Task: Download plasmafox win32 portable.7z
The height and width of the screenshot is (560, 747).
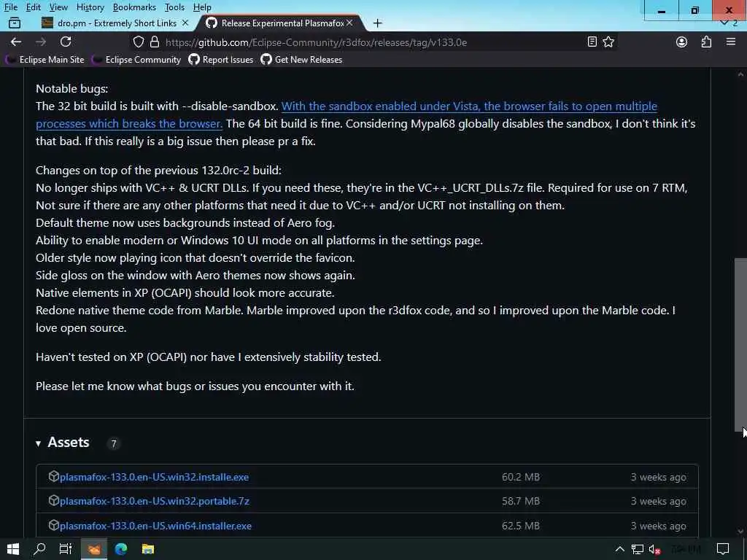Action: [155, 501]
